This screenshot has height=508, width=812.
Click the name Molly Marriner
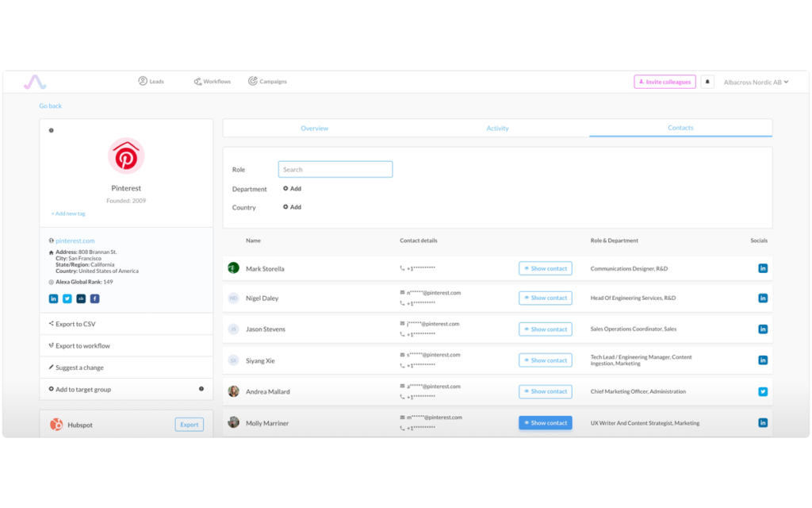click(x=267, y=424)
